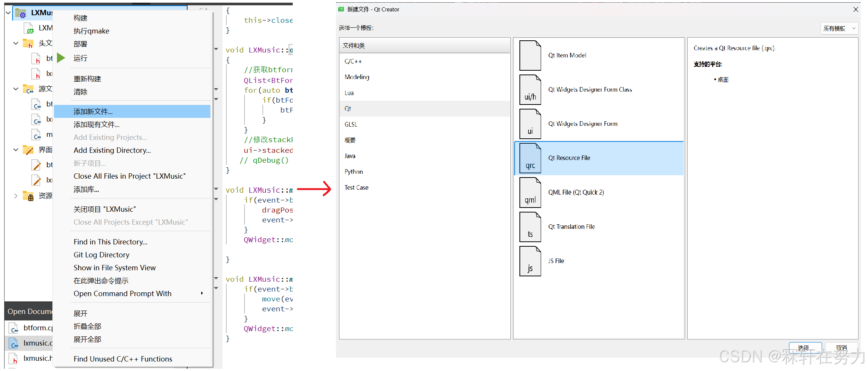Click the LXMusic project gear icon
Viewport: 868px width, 371px height.
[x=21, y=13]
